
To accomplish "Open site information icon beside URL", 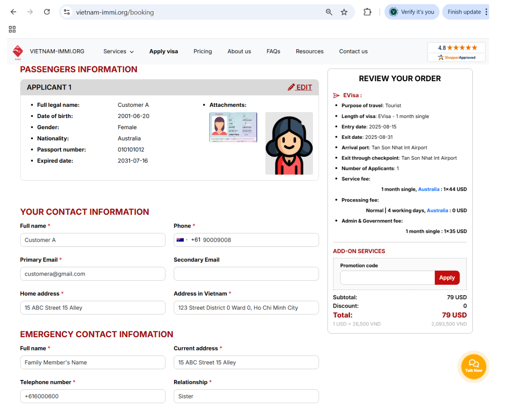I will (67, 12).
